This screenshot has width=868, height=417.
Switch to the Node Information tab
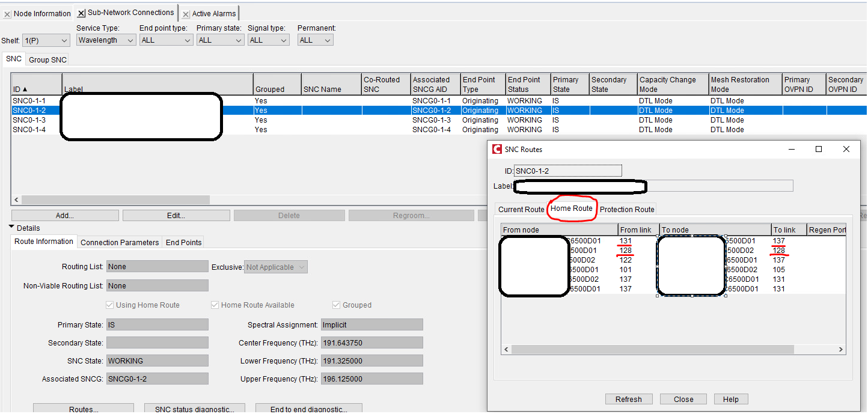(42, 13)
